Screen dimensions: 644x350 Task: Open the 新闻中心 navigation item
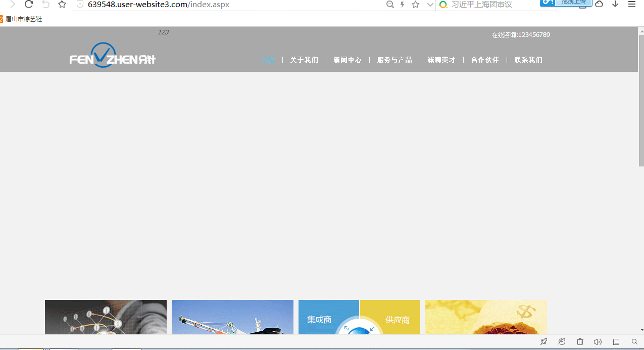pos(348,60)
